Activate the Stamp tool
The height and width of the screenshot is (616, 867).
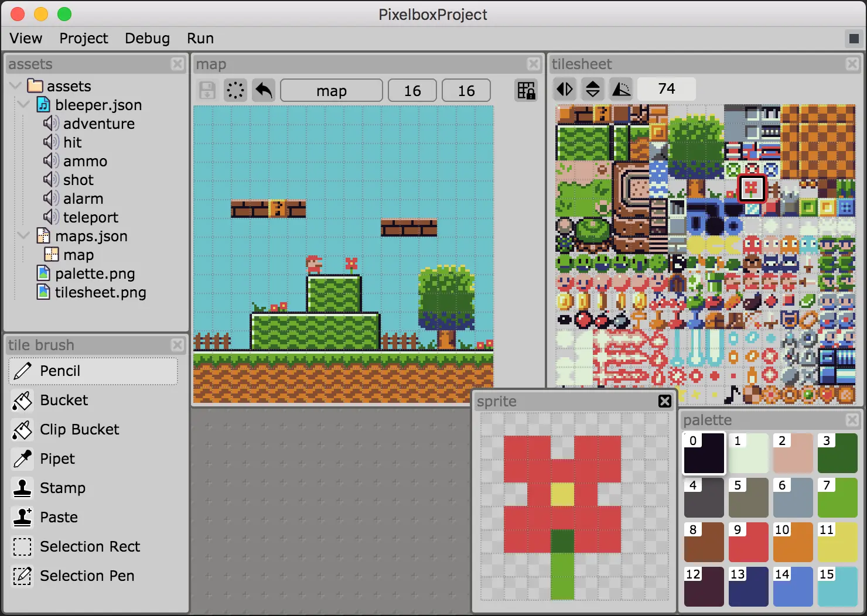[x=62, y=488]
